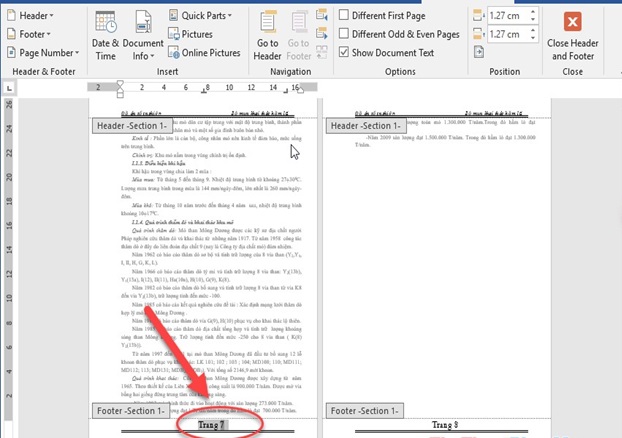Image resolution: width=622 pixels, height=438 pixels.
Task: Click the Header from Top icon
Action: click(479, 15)
